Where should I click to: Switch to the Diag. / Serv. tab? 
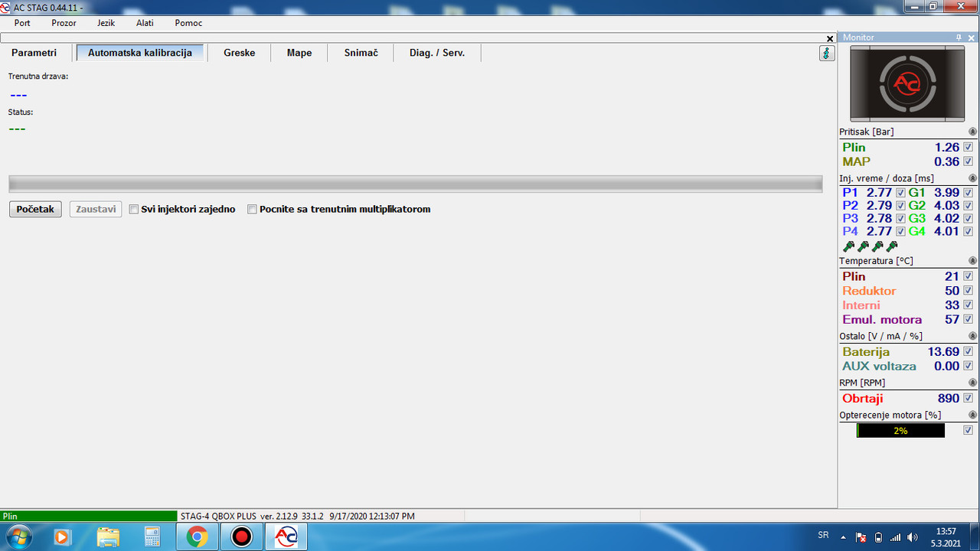[437, 53]
